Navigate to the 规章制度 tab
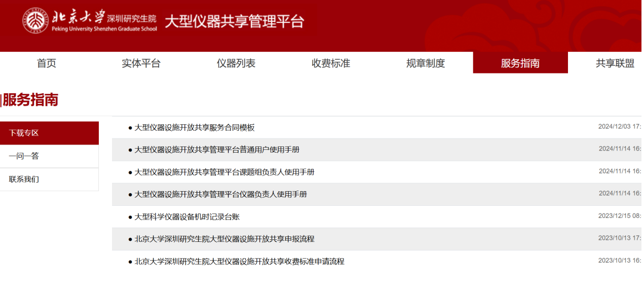 (426, 63)
